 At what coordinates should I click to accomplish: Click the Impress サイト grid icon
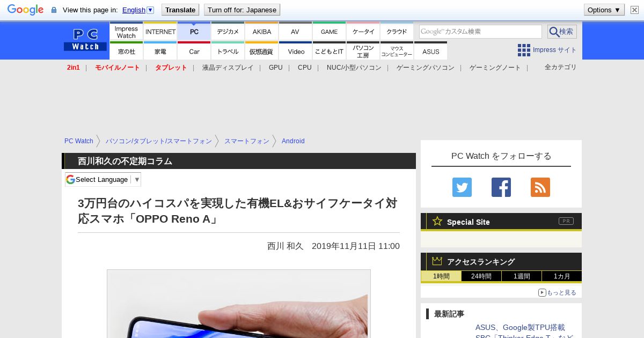524,50
